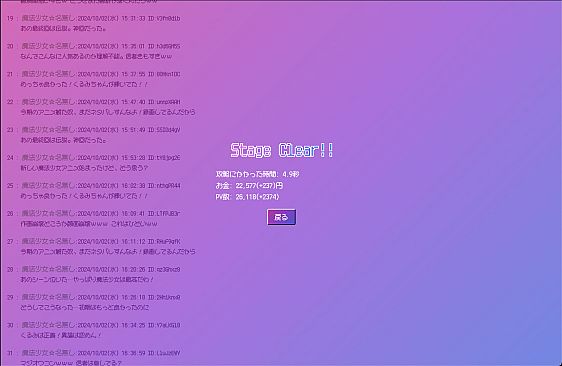The image size is (562, 366).
Task: Click post 24 message ending どう思う?
Action: [84, 168]
